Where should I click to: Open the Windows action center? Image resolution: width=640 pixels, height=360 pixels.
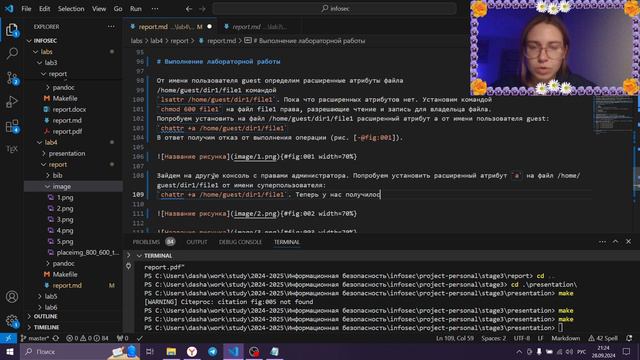[627, 351]
